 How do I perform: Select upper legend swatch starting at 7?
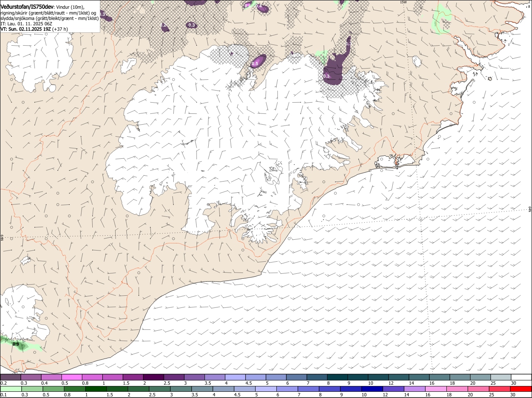(x=317, y=377)
